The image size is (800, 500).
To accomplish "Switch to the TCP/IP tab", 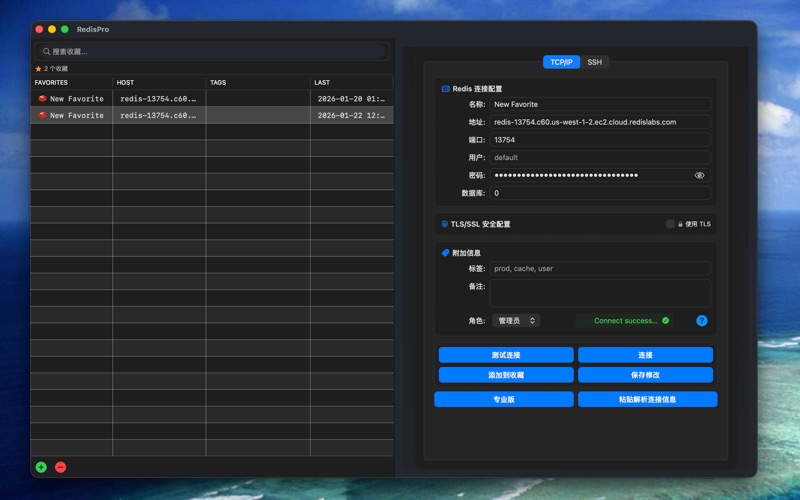I will click(561, 62).
